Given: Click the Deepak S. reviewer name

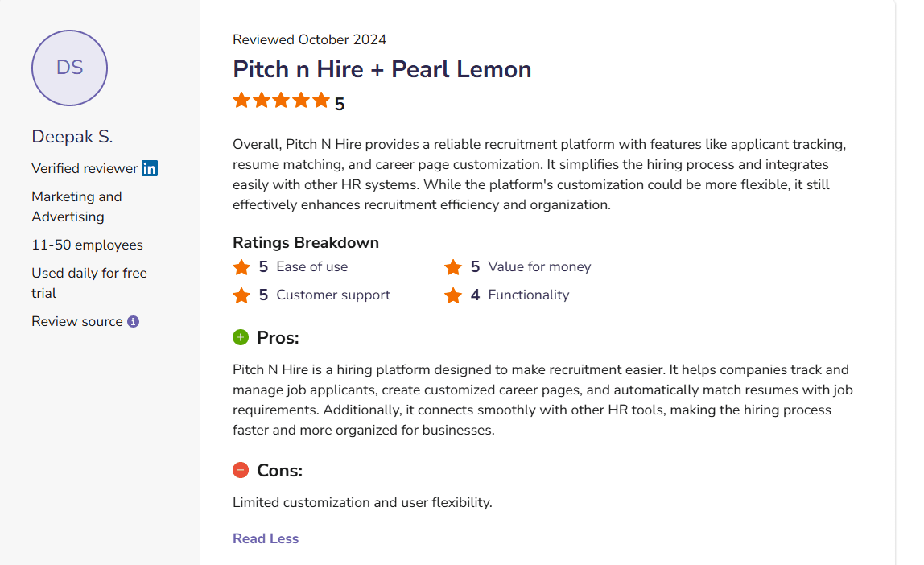Looking at the screenshot, I should pos(72,136).
